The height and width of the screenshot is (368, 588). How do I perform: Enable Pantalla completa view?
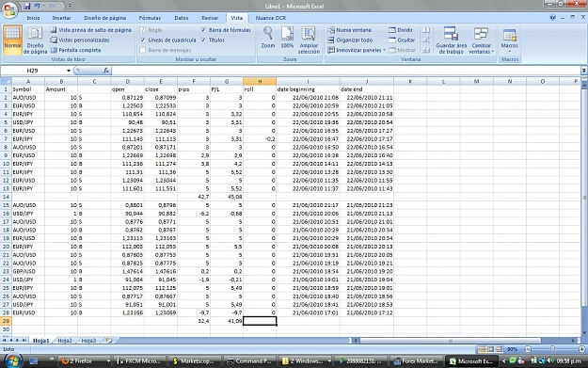(75, 50)
